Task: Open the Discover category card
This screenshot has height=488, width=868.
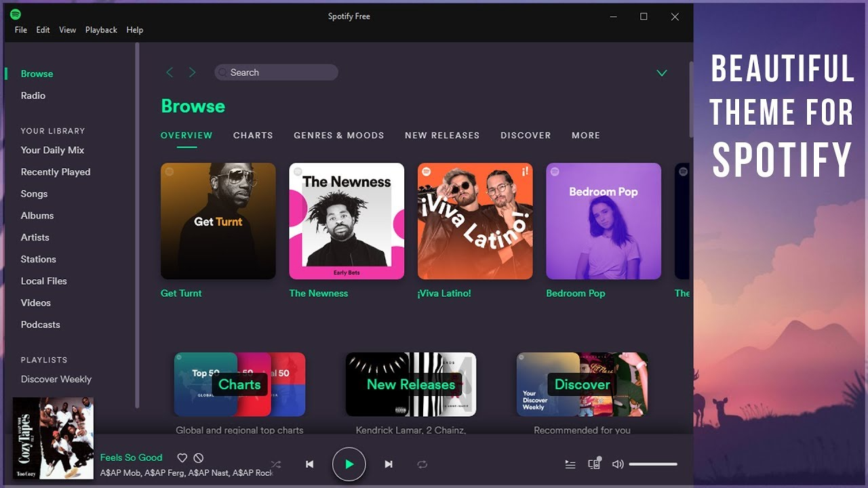Action: (582, 384)
